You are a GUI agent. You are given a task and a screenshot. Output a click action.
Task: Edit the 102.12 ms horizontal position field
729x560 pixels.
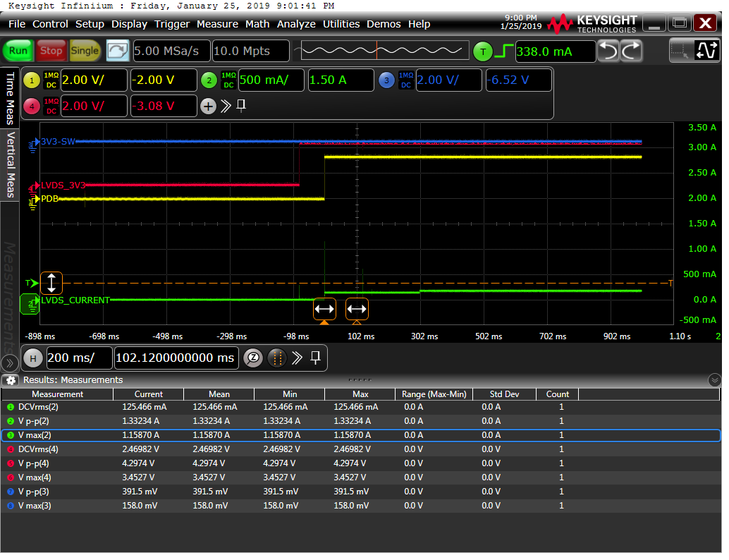pyautogui.click(x=176, y=358)
